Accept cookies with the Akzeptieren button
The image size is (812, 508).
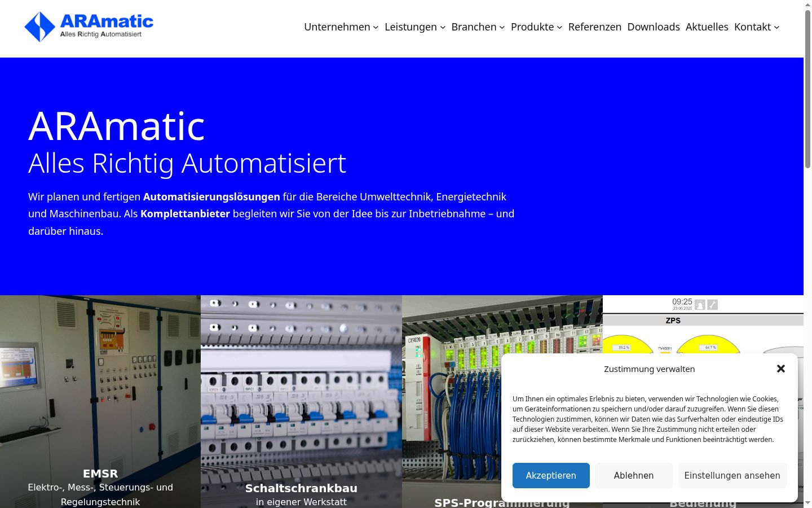click(551, 475)
